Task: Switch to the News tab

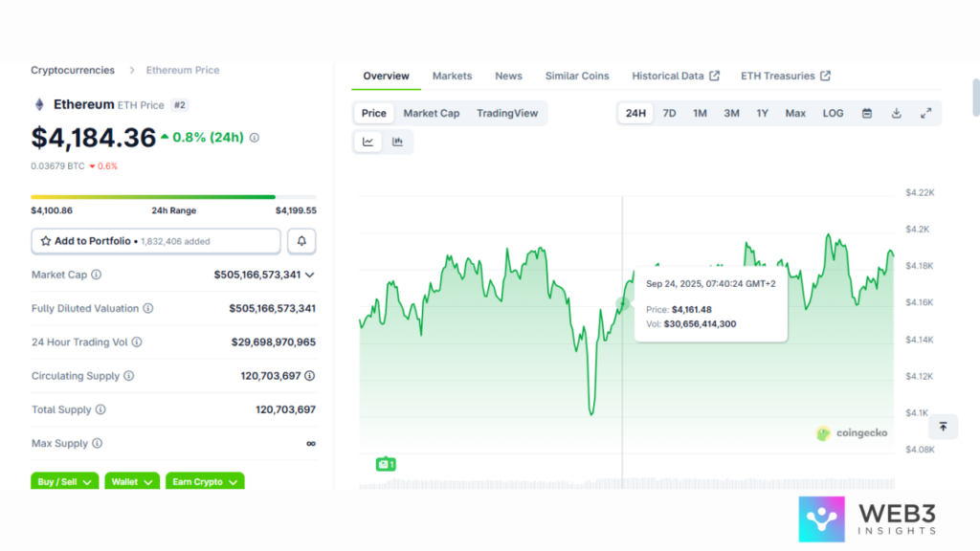Action: click(508, 76)
